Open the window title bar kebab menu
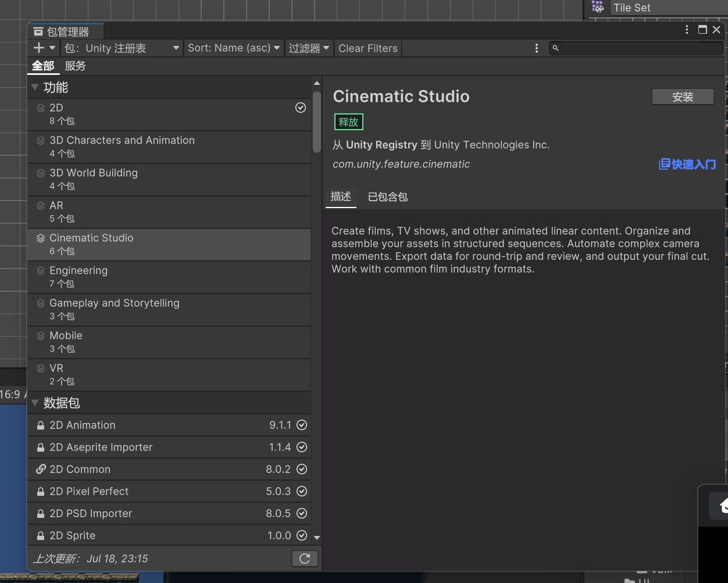This screenshot has width=728, height=583. point(687,30)
